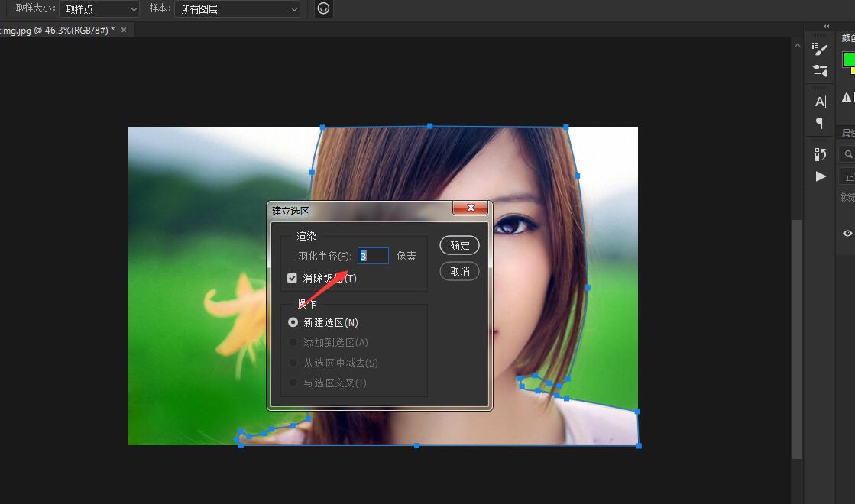Click the yellow background color swatch
855x504 pixels.
(x=853, y=71)
